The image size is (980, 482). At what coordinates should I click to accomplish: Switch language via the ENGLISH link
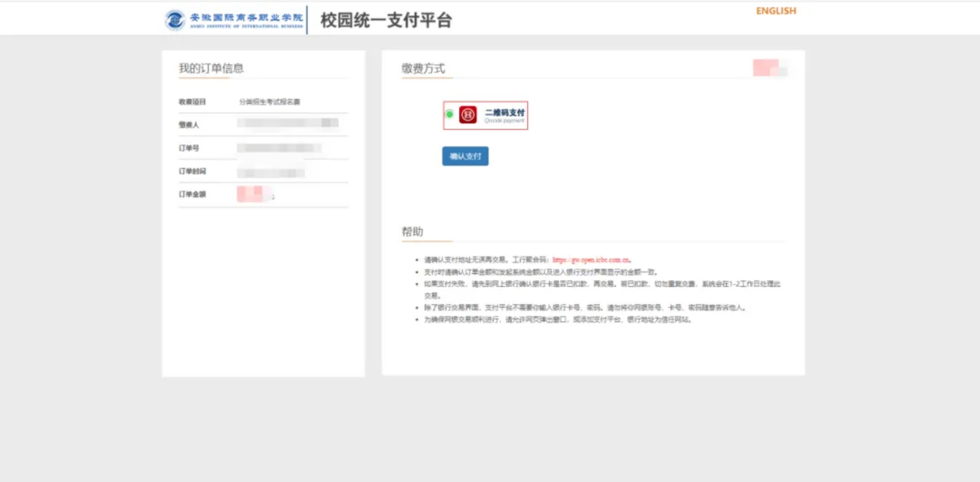[776, 11]
